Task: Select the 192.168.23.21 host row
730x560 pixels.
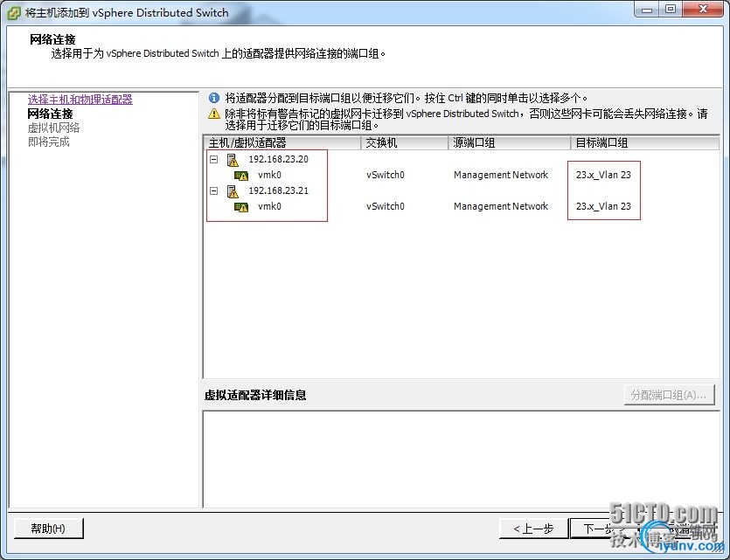Action: pos(278,190)
